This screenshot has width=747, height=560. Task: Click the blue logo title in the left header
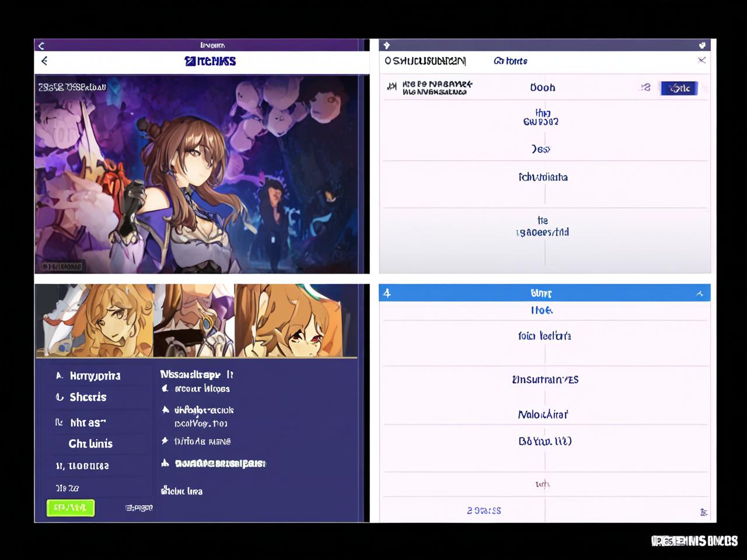(210, 61)
